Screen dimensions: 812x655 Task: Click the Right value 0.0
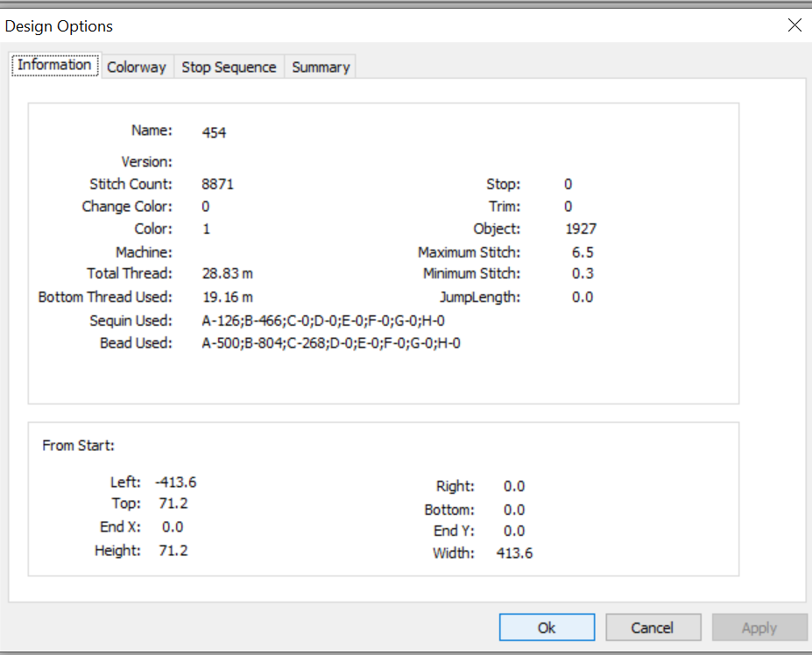(514, 487)
